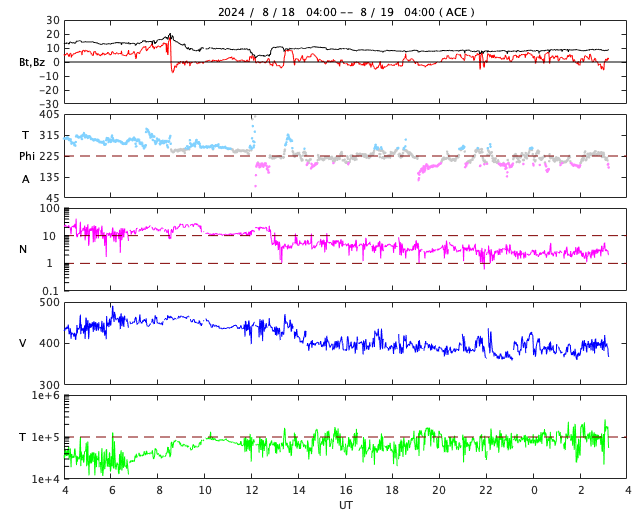Click the 400 tick on the V axis
The height and width of the screenshot is (512, 640).
(49, 343)
